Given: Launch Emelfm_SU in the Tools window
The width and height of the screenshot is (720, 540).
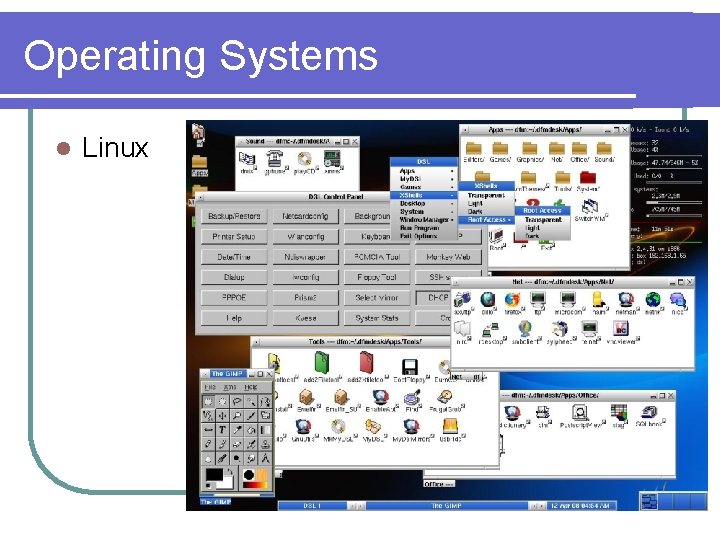Looking at the screenshot, I should pos(342,399).
